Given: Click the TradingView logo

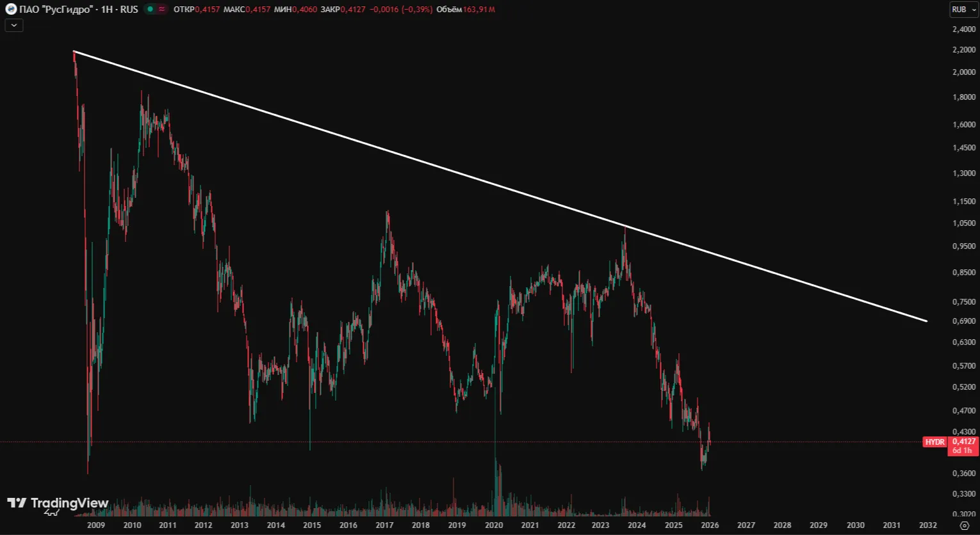Looking at the screenshot, I should [58, 504].
